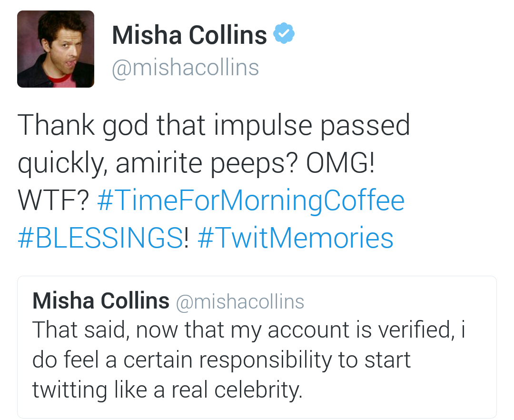Click the word "twitting" in the quoted tweet

[69, 390]
